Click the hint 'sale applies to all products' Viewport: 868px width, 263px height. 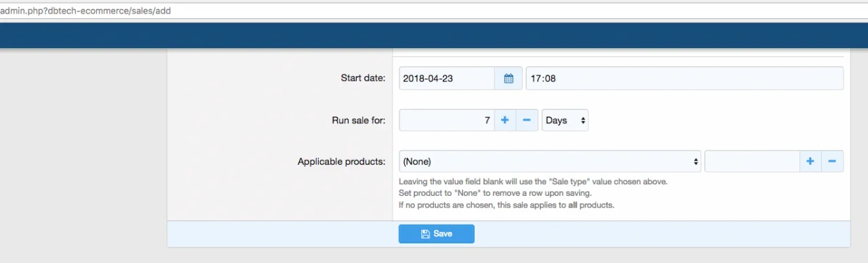tap(507, 205)
